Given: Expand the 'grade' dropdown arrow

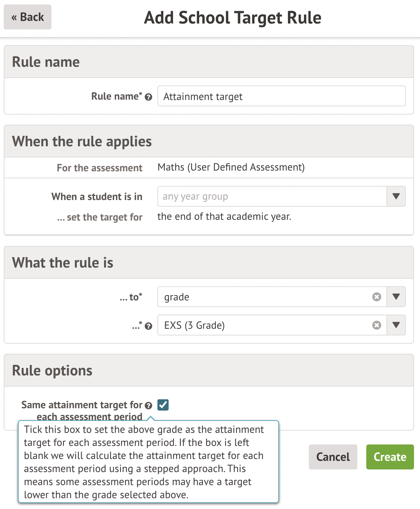Looking at the screenshot, I should [396, 297].
